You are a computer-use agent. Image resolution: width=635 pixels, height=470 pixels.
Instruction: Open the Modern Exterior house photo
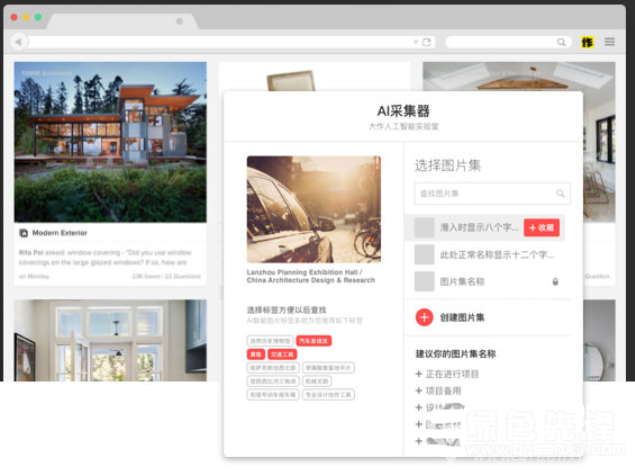point(110,142)
